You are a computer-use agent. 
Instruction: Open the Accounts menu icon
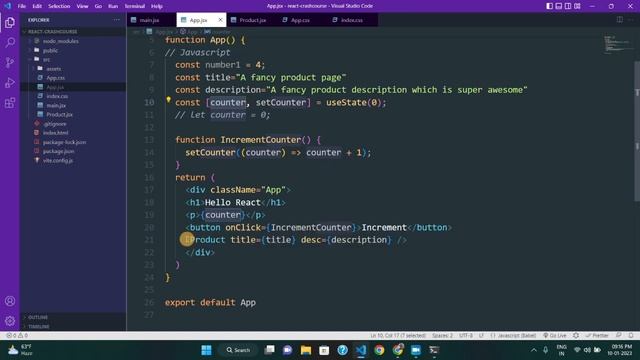click(x=10, y=301)
